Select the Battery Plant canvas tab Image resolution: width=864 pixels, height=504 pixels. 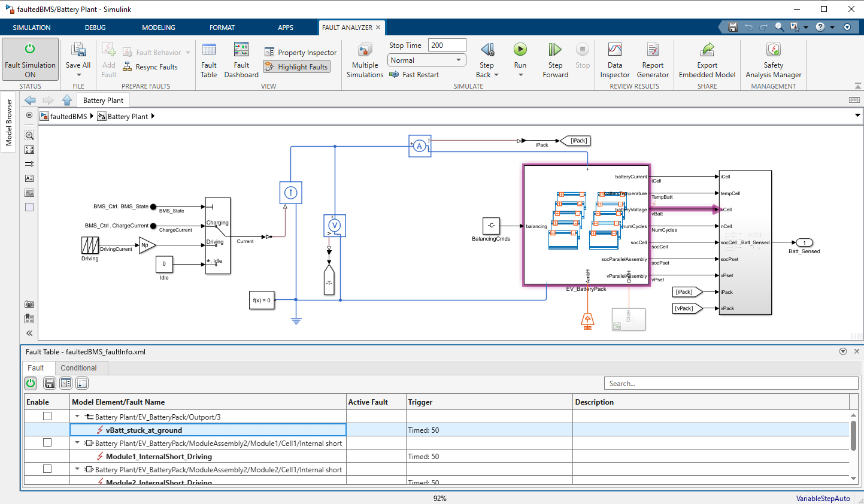pyautogui.click(x=103, y=100)
